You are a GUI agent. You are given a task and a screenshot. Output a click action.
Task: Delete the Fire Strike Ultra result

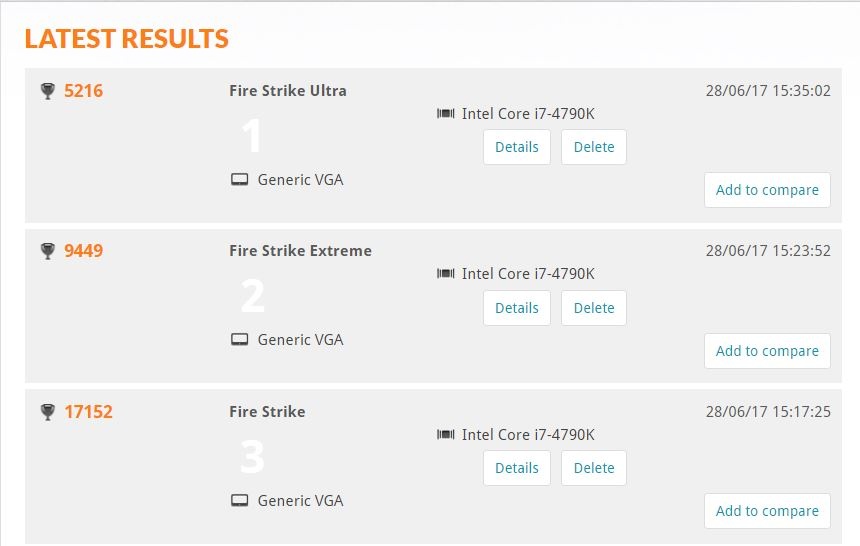(x=594, y=147)
